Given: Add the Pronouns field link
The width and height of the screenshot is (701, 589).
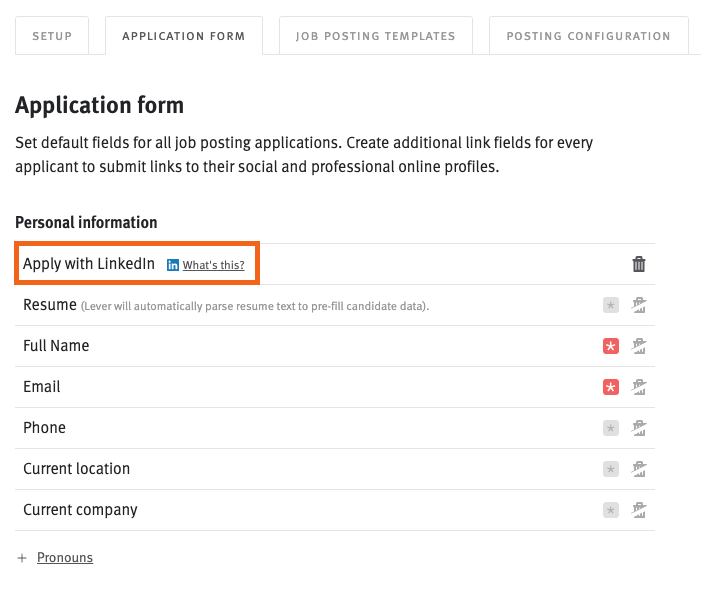Looking at the screenshot, I should pos(65,558).
